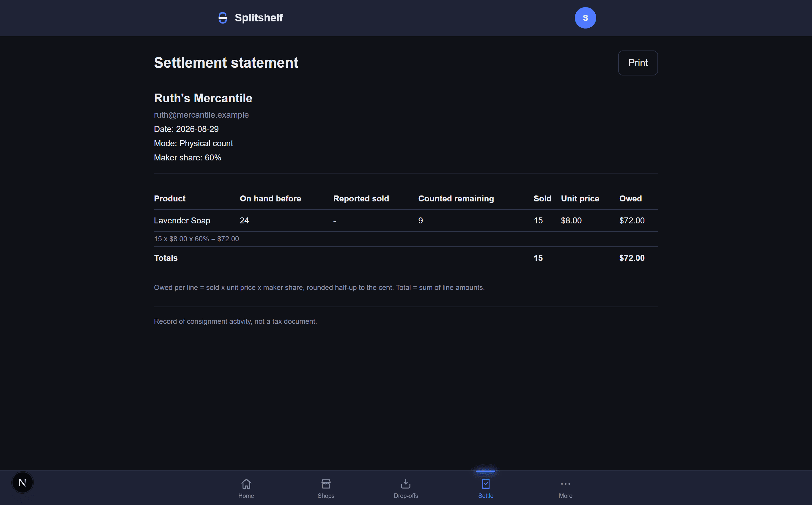
Task: Click the Owed column header
Action: click(630, 198)
